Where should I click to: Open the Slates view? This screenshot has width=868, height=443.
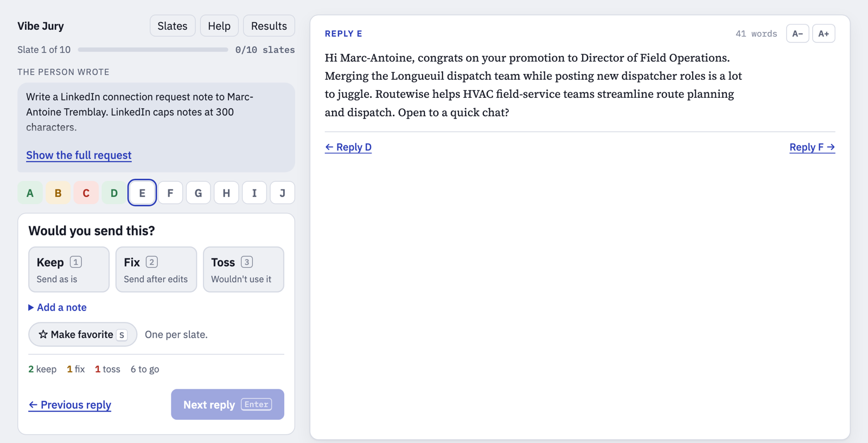173,26
